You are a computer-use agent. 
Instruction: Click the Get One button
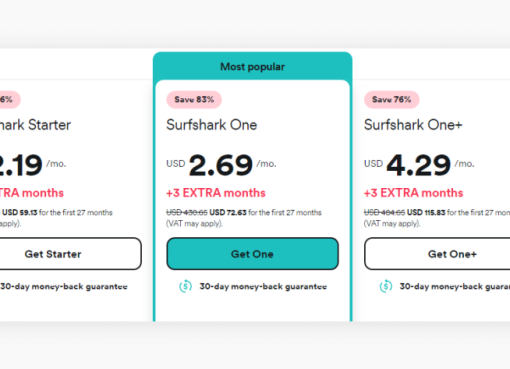coord(253,254)
